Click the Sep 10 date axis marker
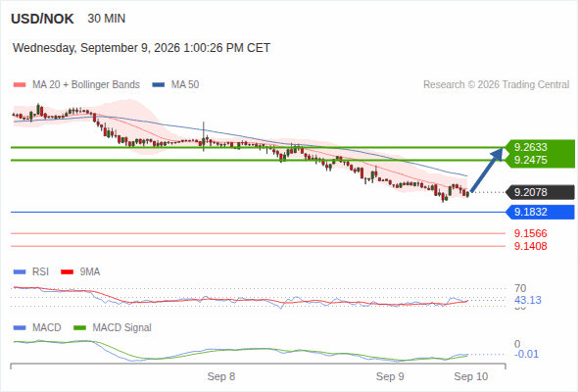Image resolution: width=578 pixels, height=392 pixels. [x=471, y=376]
